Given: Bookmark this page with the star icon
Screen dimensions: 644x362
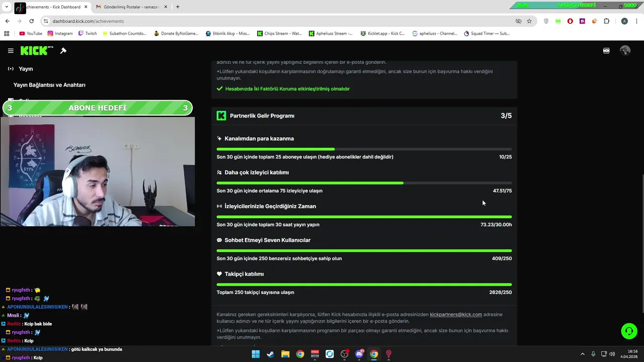Looking at the screenshot, I should coord(529,21).
